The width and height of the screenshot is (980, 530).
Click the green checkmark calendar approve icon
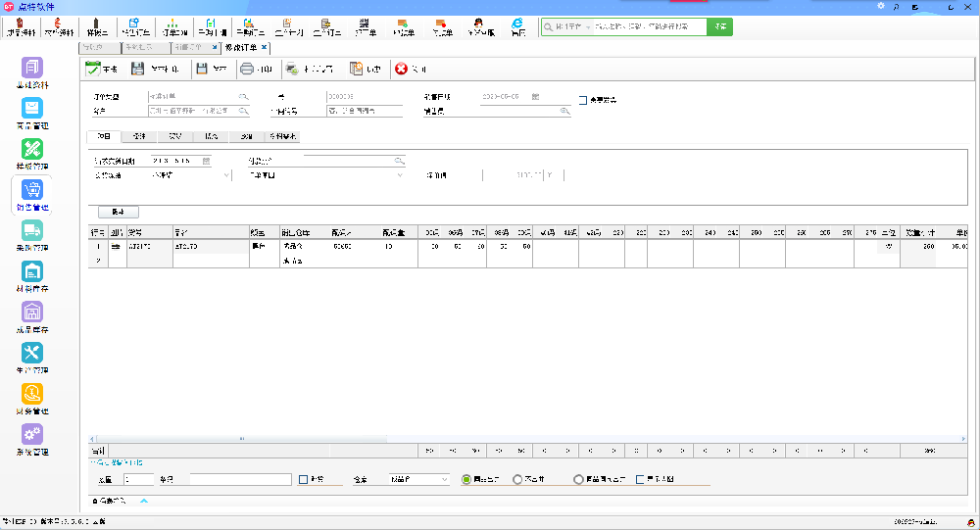tap(92, 69)
